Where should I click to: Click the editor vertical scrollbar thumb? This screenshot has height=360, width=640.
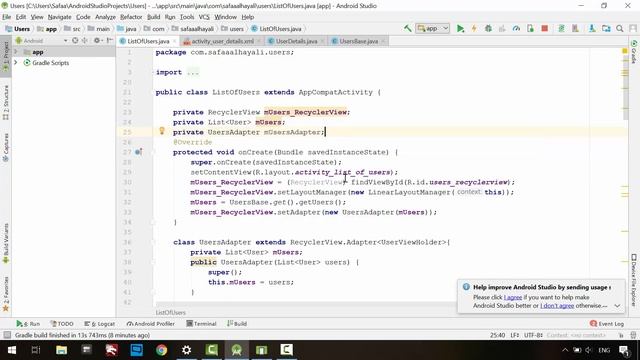626,89
